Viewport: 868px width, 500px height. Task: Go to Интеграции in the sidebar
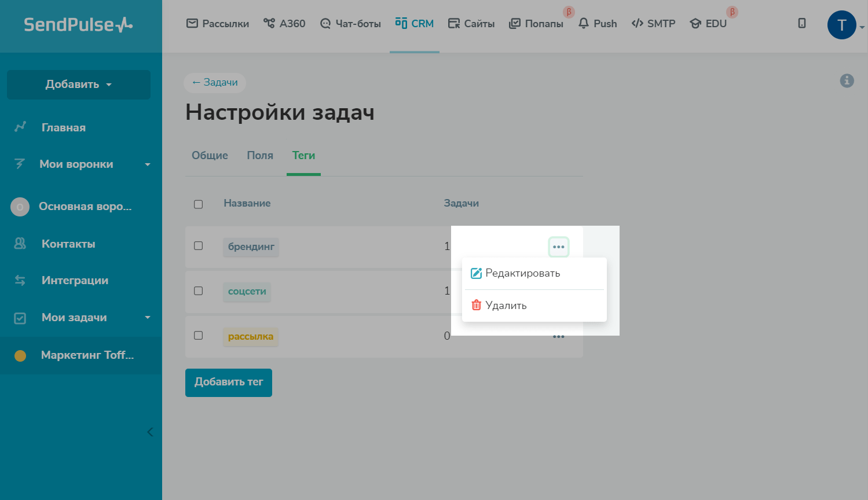click(x=75, y=280)
